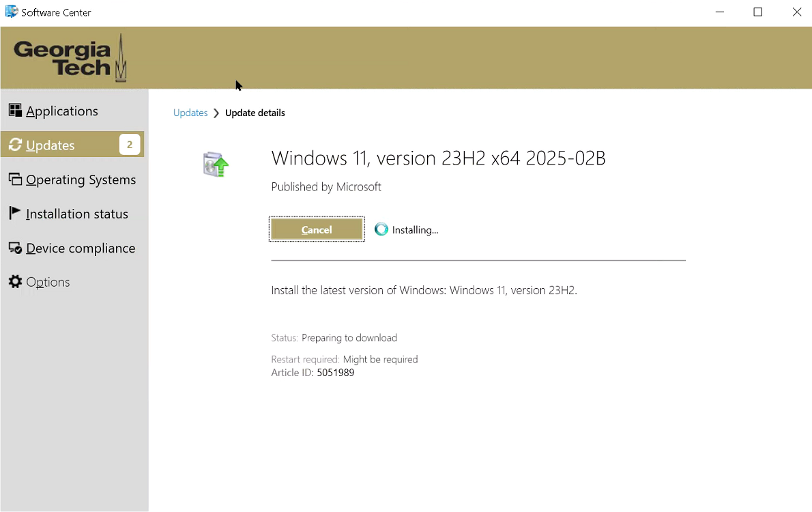Click the Georgia Tech logo
Image resolution: width=812 pixels, height=512 pixels.
[x=70, y=58]
